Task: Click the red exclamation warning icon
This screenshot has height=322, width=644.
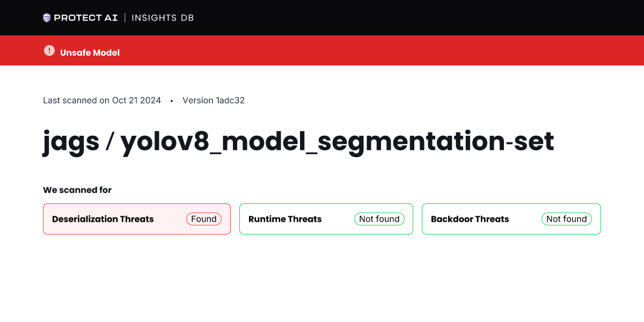Action: coord(49,50)
